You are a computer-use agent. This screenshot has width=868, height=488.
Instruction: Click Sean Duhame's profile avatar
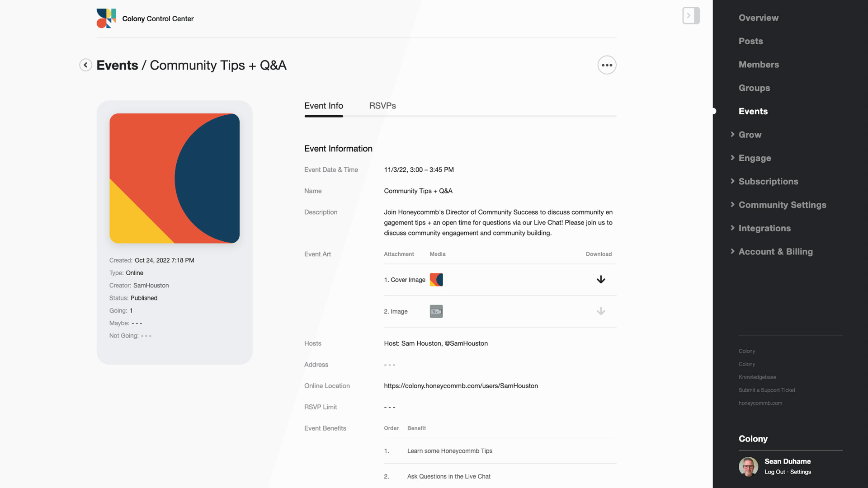[x=748, y=466]
